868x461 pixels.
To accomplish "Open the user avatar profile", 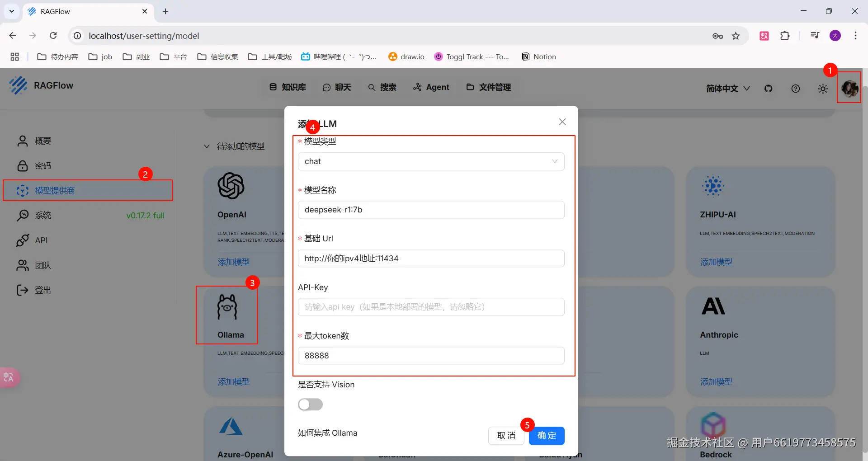I will 849,88.
